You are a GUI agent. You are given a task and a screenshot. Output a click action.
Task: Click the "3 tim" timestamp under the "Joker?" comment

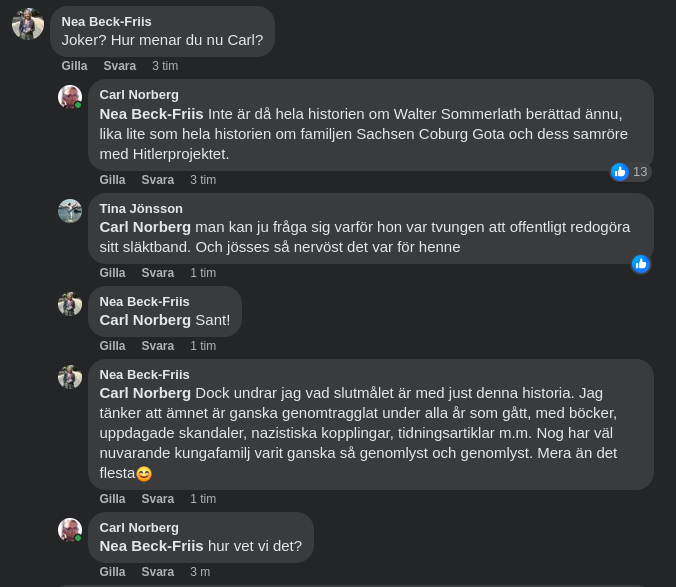pos(165,66)
